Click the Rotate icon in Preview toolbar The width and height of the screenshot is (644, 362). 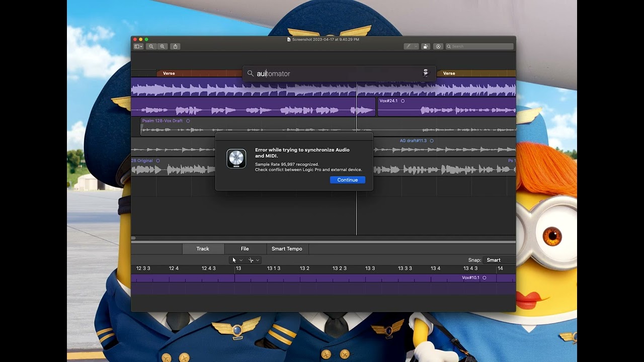(x=426, y=46)
